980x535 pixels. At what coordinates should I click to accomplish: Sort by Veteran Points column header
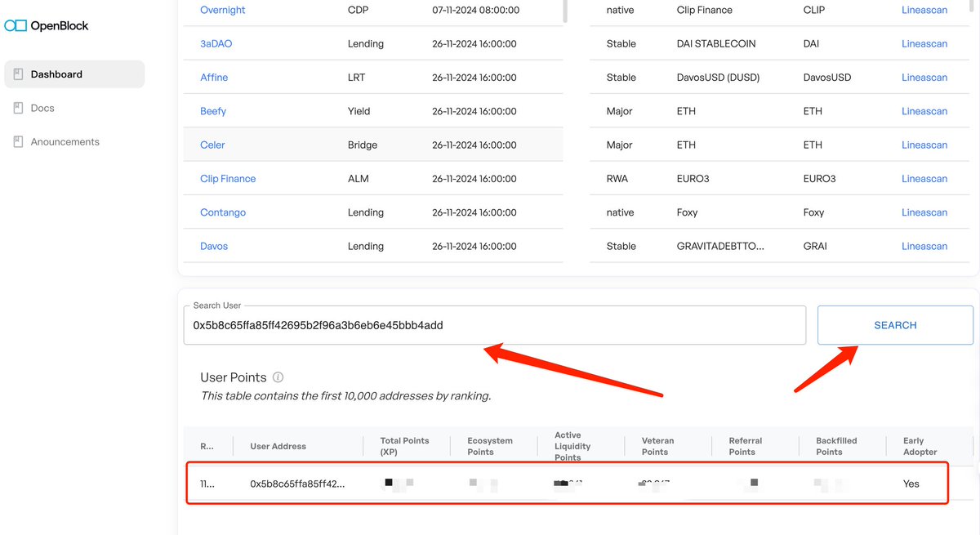(660, 446)
